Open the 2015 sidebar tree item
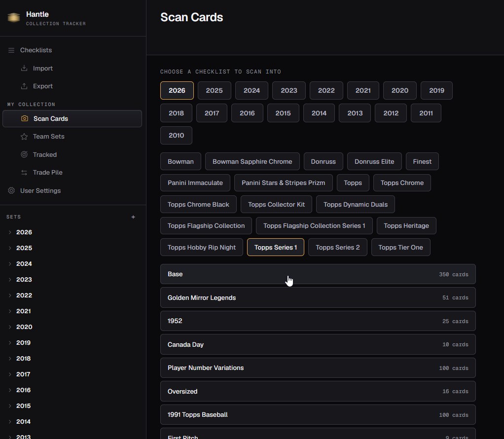504x439 pixels. pos(23,405)
